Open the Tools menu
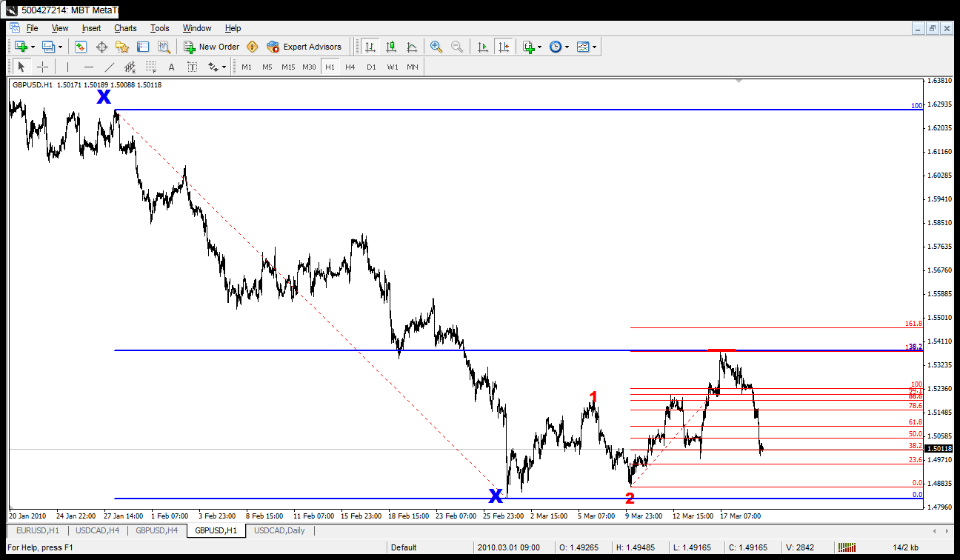960x560 pixels. [x=159, y=28]
